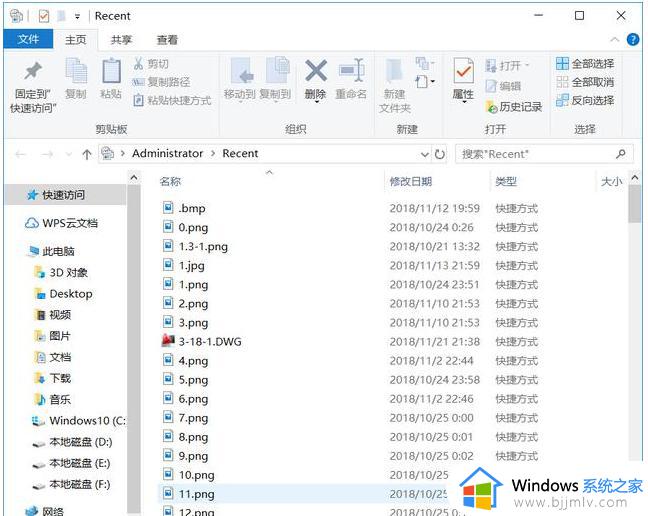Click the Copy (复制) ribbon icon
Viewport: 648px width, 516px height.
coord(76,71)
